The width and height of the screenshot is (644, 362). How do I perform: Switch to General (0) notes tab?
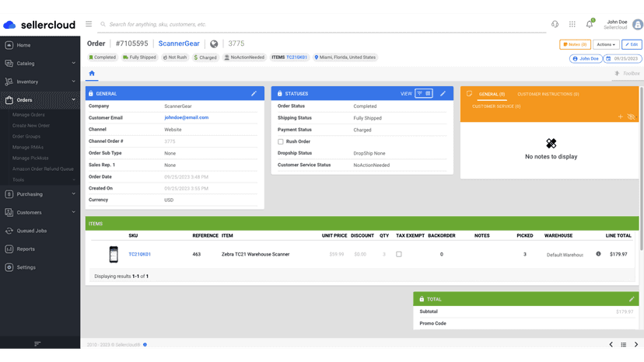tap(492, 94)
